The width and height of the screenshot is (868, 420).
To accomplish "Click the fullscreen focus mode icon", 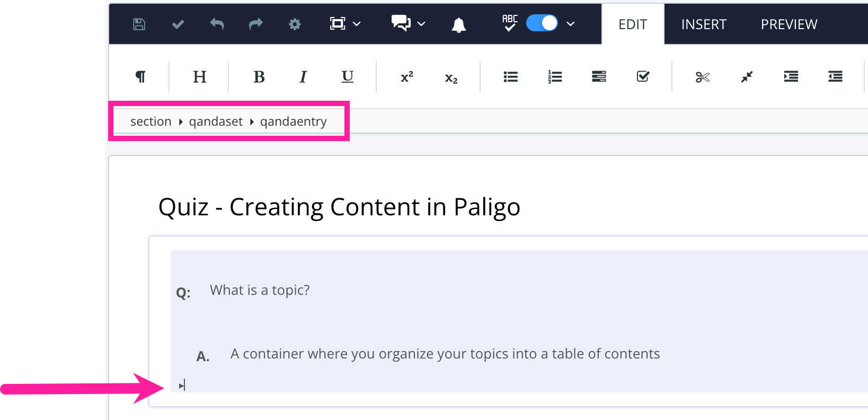I will [338, 23].
